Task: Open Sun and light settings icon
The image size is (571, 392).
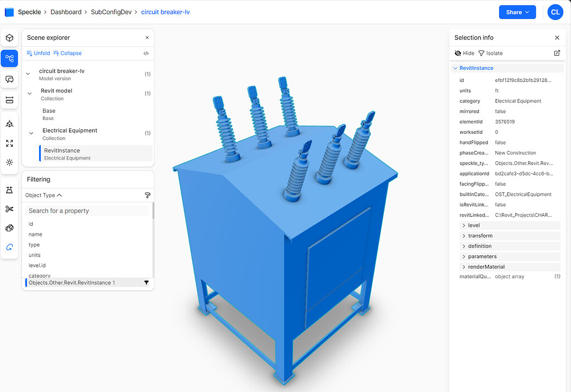Action: point(9,162)
